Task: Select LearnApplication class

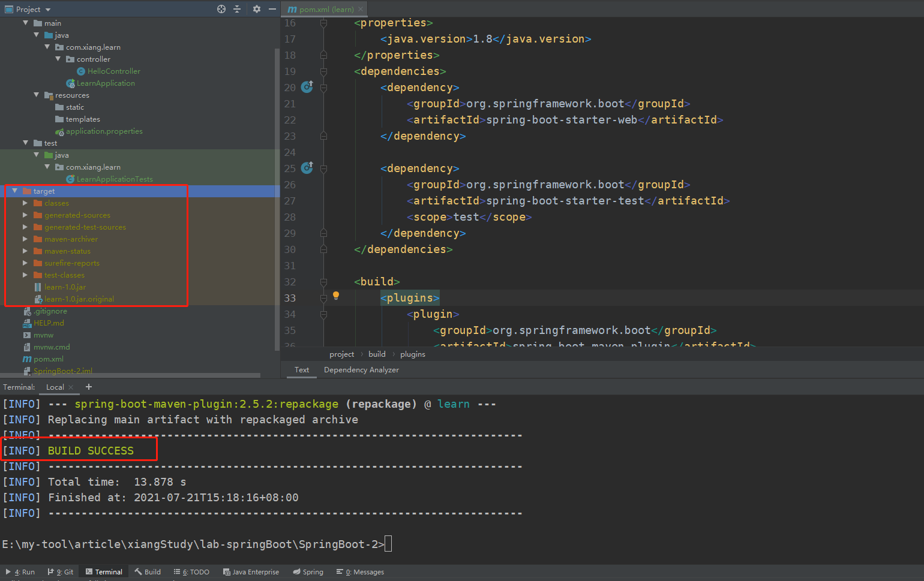Action: coord(106,83)
